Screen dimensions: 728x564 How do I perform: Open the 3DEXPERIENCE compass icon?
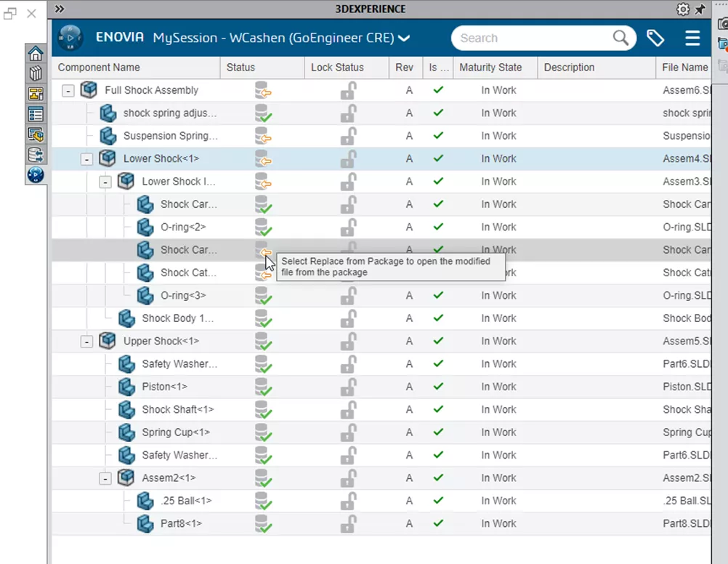(35, 175)
